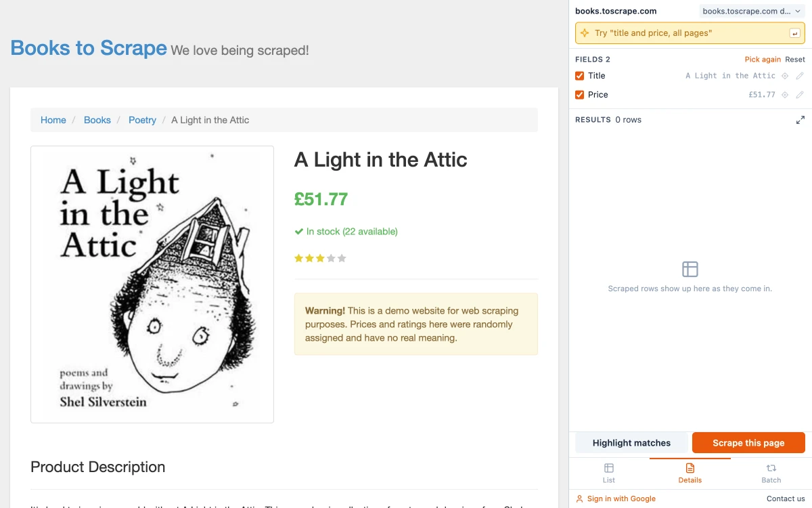Open Books in the breadcrumb

coord(97,120)
